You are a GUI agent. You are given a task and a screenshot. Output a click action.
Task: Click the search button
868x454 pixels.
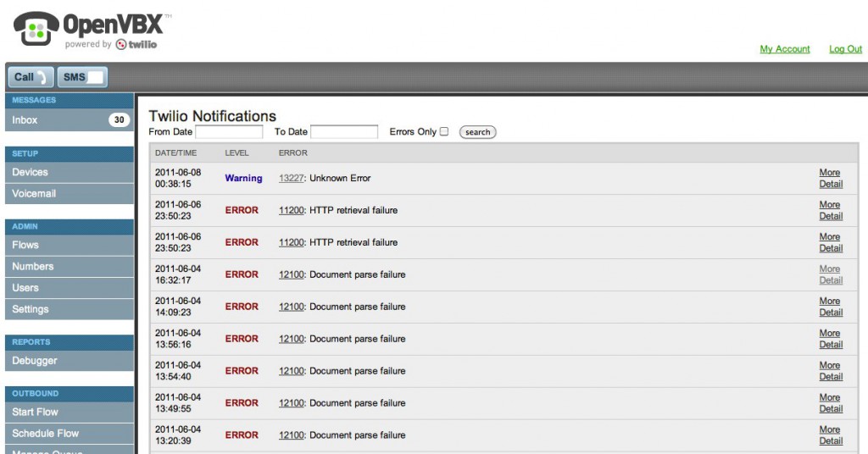click(478, 132)
